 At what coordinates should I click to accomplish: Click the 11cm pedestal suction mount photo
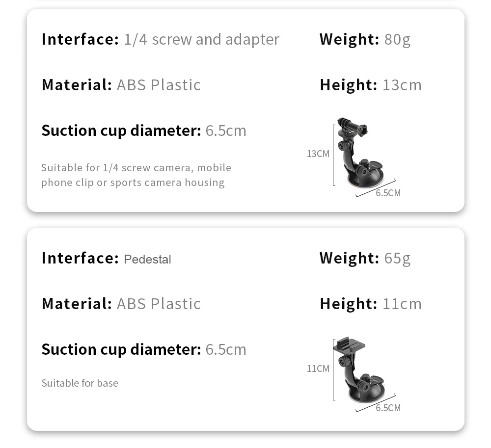pos(358,371)
